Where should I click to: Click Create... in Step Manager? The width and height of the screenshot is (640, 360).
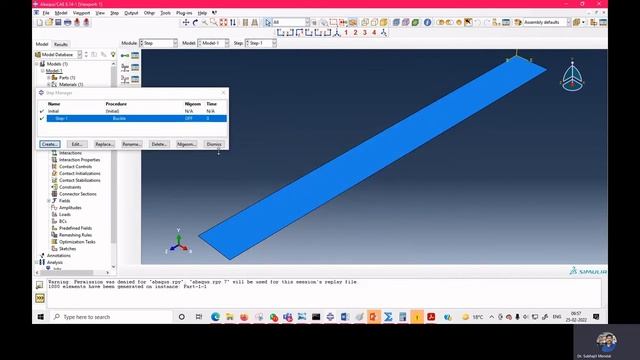tap(50, 144)
